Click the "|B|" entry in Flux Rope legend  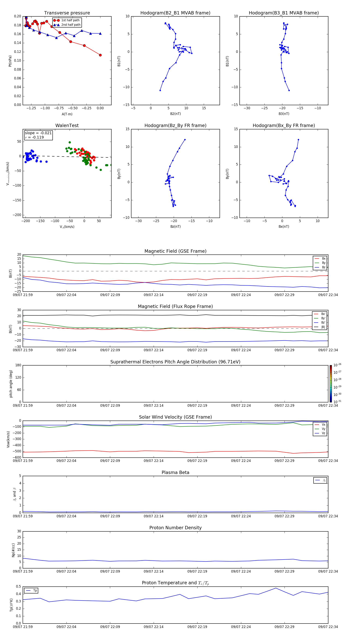320,327
